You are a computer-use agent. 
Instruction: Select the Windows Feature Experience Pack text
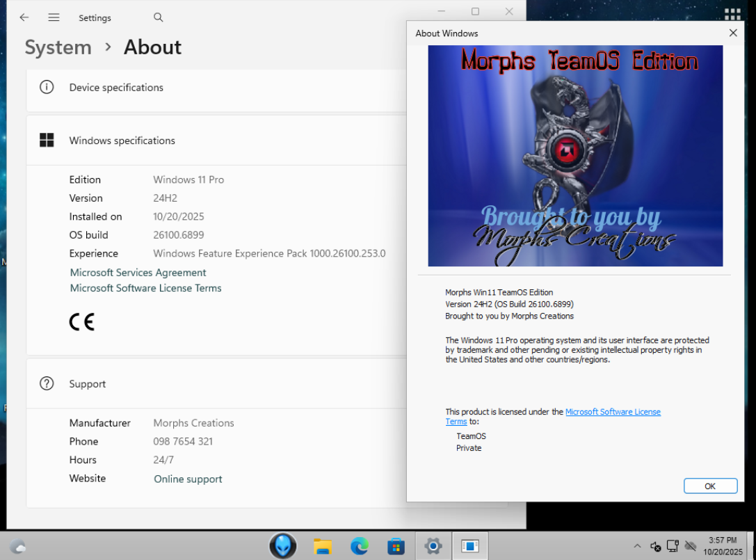coord(269,253)
